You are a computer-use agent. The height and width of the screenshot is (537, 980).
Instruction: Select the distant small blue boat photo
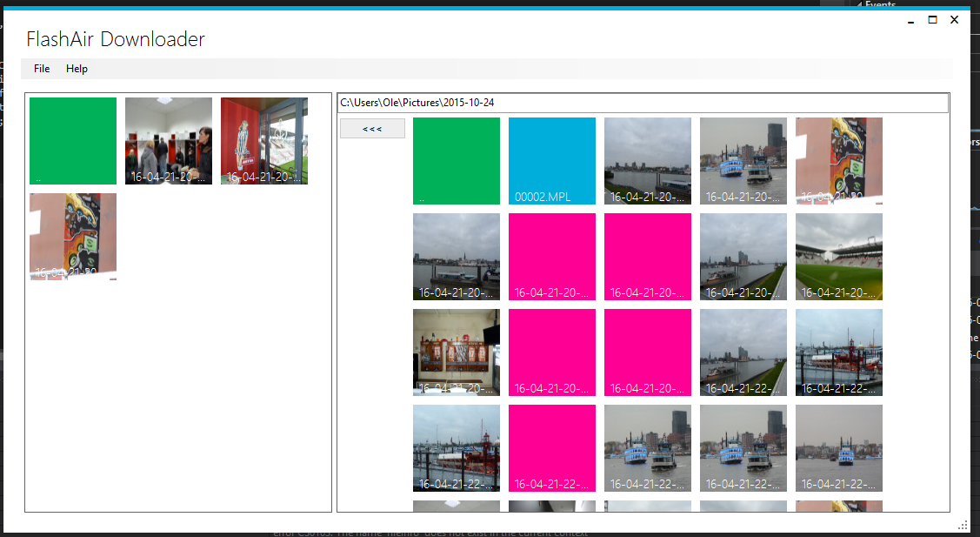point(839,448)
